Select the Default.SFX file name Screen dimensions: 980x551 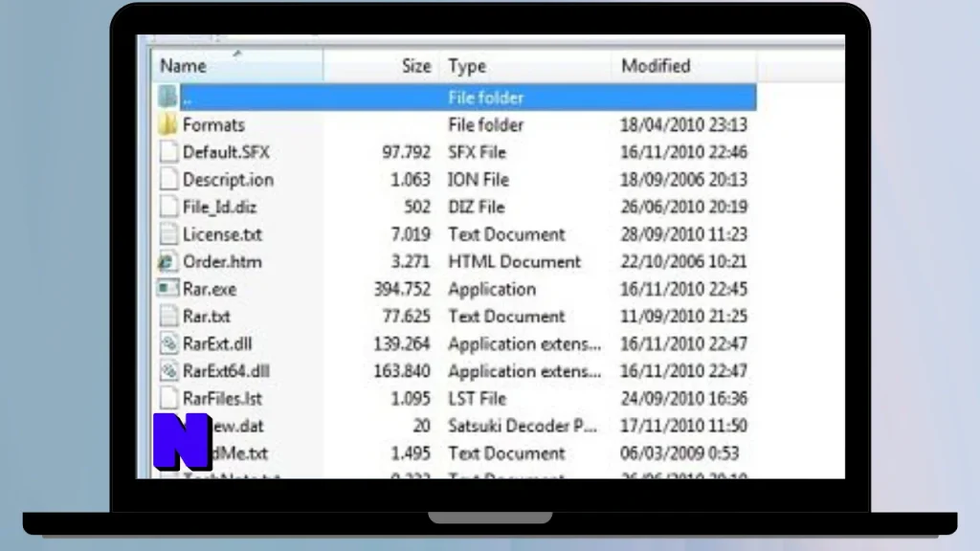pos(226,152)
